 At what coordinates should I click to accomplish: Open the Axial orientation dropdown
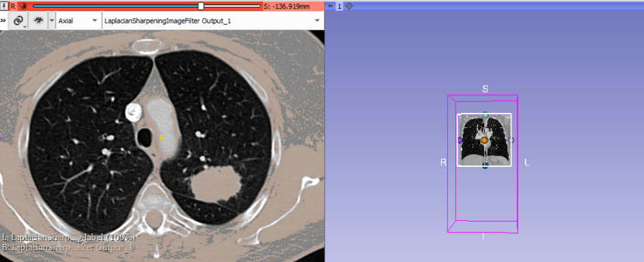click(78, 21)
